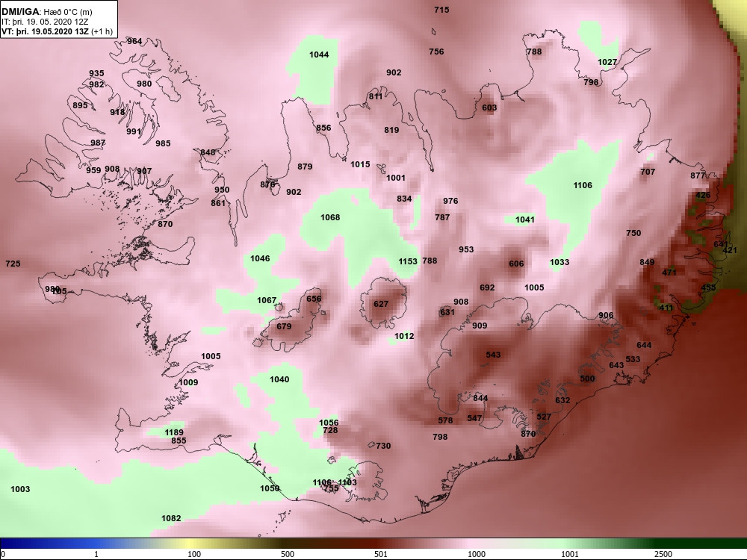
Task: Click the 100 label on the color legend
Action: pyautogui.click(x=194, y=554)
